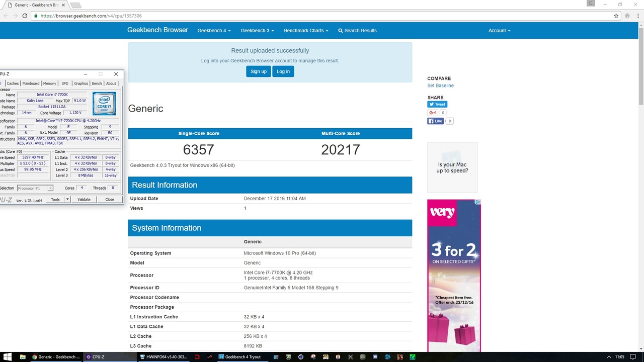This screenshot has height=362, width=644.
Task: Reload the Geekbench page
Action: click(x=25, y=16)
